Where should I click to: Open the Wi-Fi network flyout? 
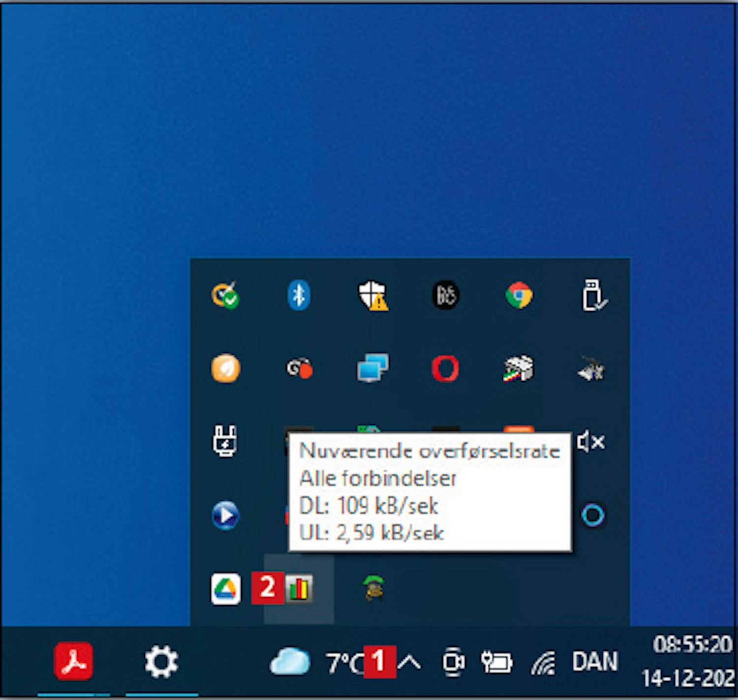pyautogui.click(x=543, y=663)
